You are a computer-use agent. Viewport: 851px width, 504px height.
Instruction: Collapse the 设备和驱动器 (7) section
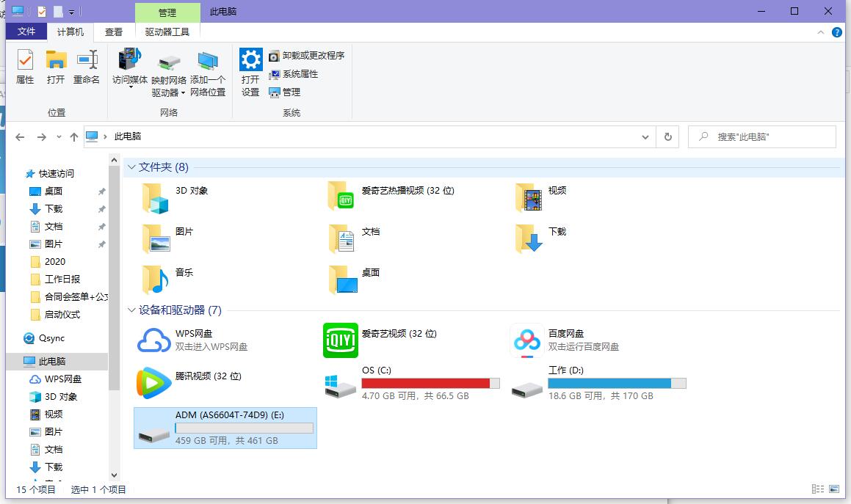pos(132,310)
